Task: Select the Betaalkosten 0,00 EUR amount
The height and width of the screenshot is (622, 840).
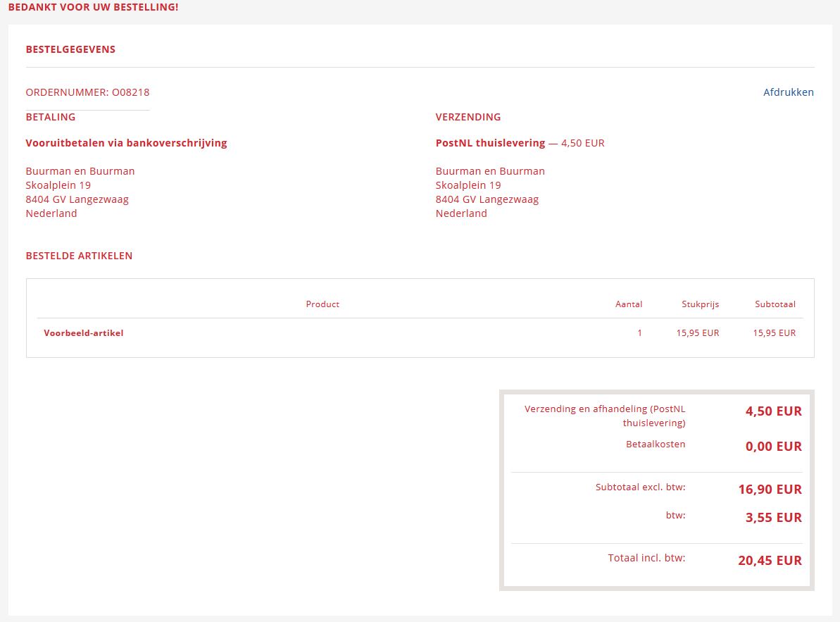Action: pos(774,447)
